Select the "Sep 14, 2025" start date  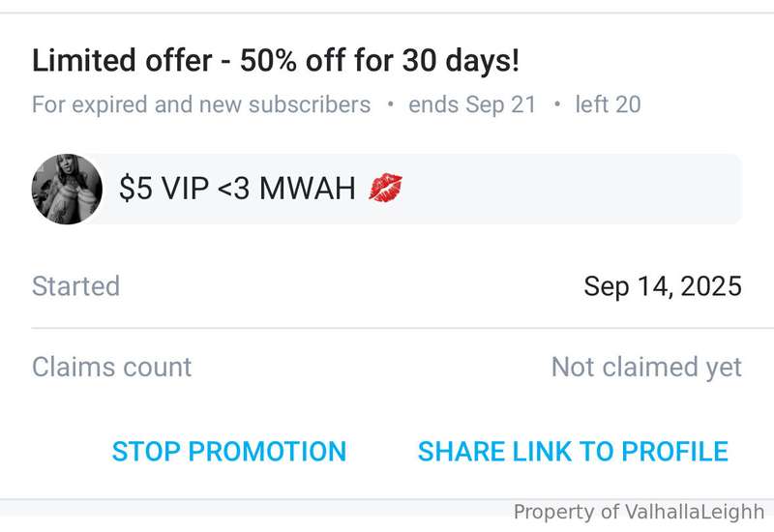pyautogui.click(x=663, y=285)
